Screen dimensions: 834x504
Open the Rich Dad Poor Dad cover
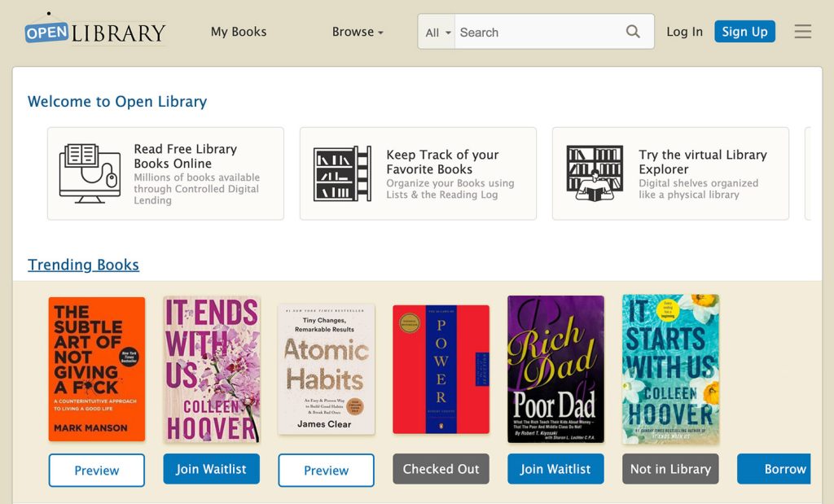[x=555, y=369]
